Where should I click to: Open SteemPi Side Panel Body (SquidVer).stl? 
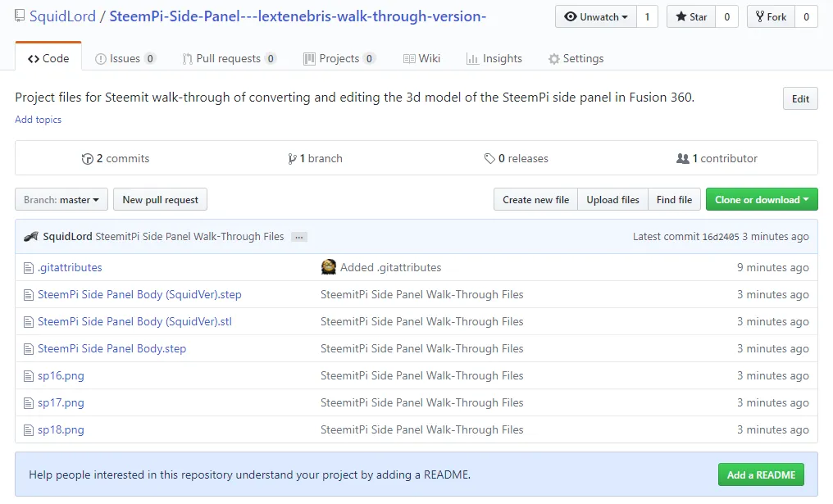[x=134, y=321]
